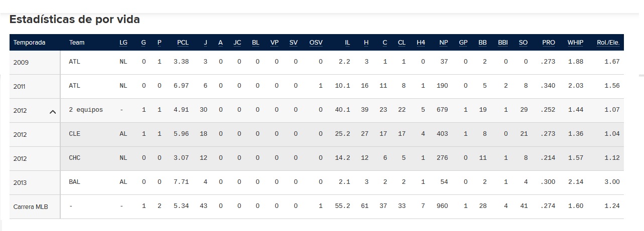This screenshot has width=644, height=231.
Task: Click the Rol./Ele. column header
Action: (608, 43)
